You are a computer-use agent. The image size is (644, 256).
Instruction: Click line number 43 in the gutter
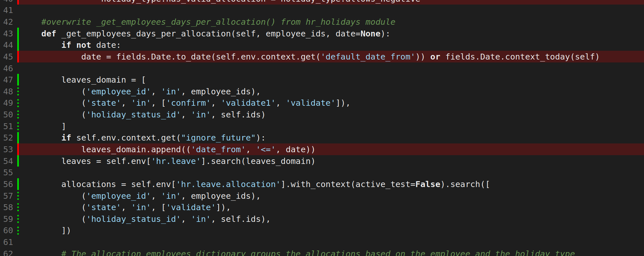click(8, 34)
